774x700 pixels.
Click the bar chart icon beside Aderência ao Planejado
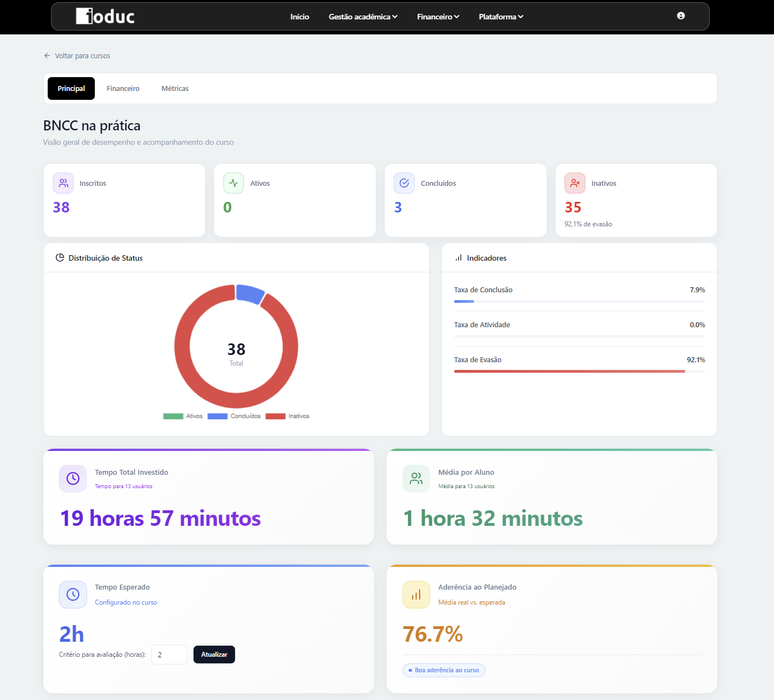point(416,595)
